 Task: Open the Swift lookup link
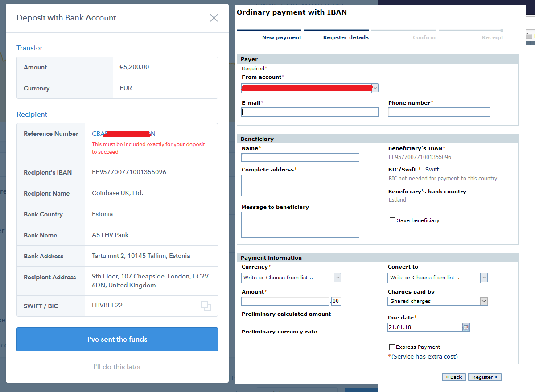432,170
